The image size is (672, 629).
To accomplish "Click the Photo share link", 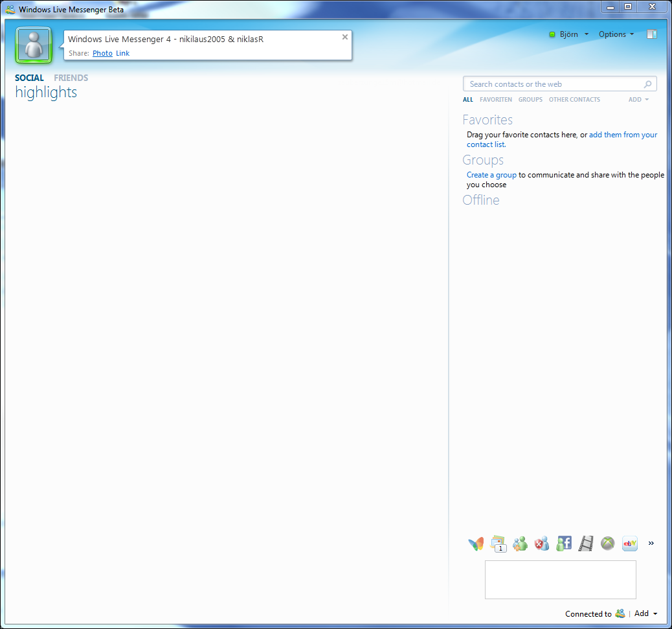I will (x=102, y=53).
